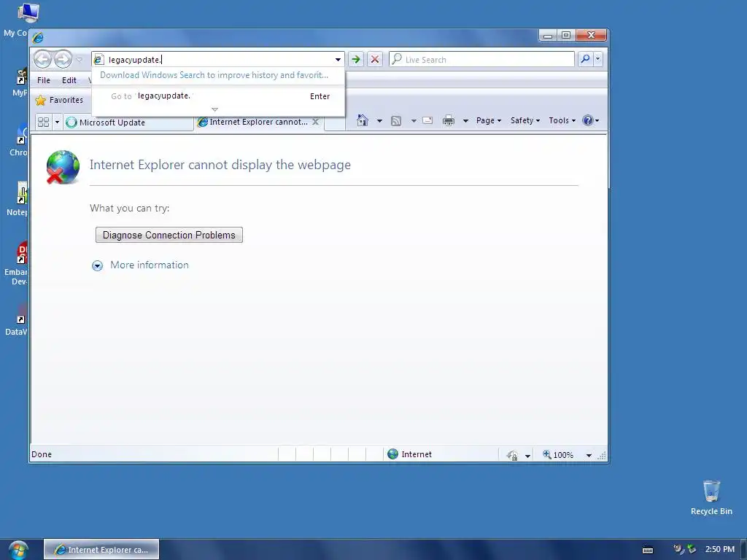Image resolution: width=747 pixels, height=560 pixels.
Task: Click the Help question mark icon
Action: coord(588,120)
